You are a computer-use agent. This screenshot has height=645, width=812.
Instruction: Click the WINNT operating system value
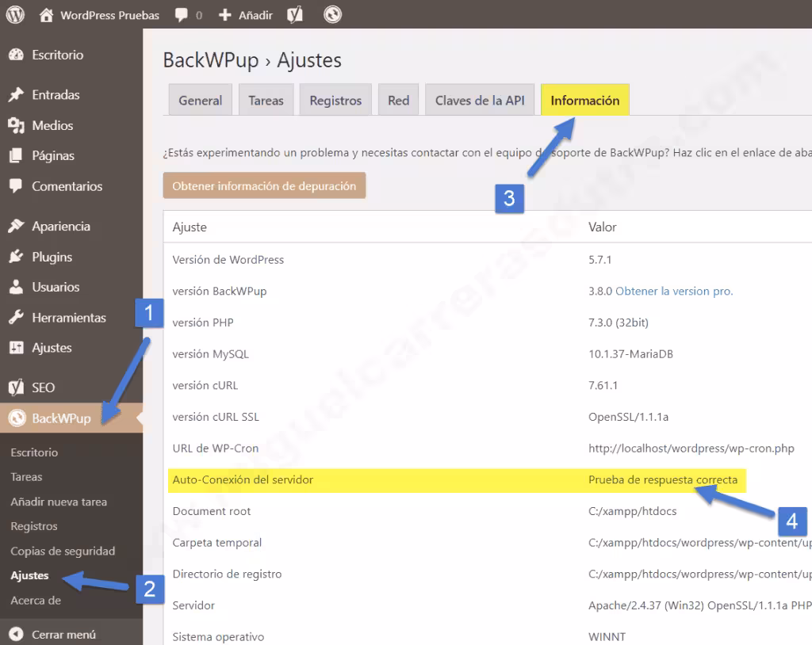[607, 637]
